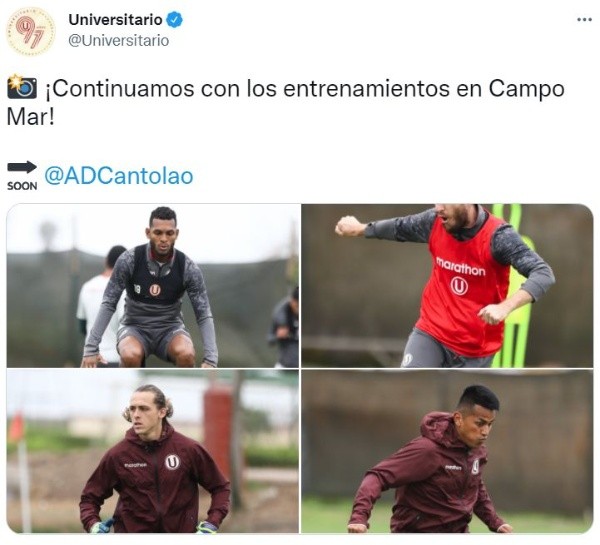This screenshot has height=545, width=600.
Task: Click the word "Mar!" in the tweet
Action: click(31, 117)
